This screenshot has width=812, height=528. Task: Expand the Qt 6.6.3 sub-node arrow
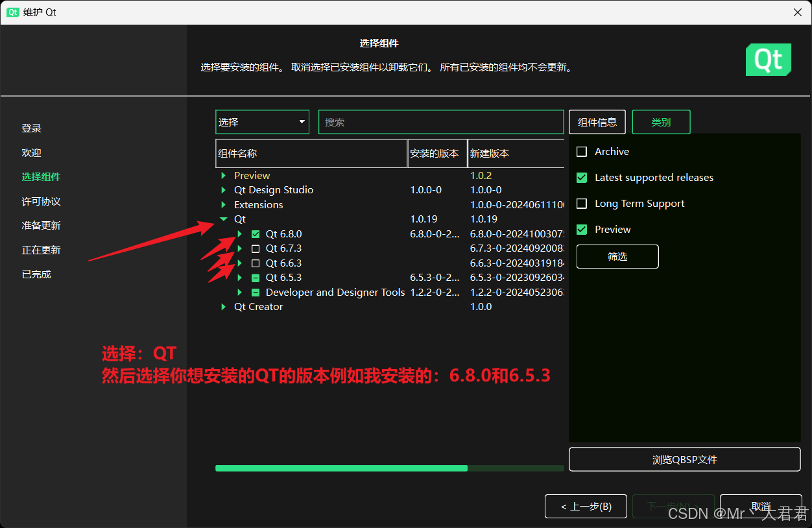(240, 263)
